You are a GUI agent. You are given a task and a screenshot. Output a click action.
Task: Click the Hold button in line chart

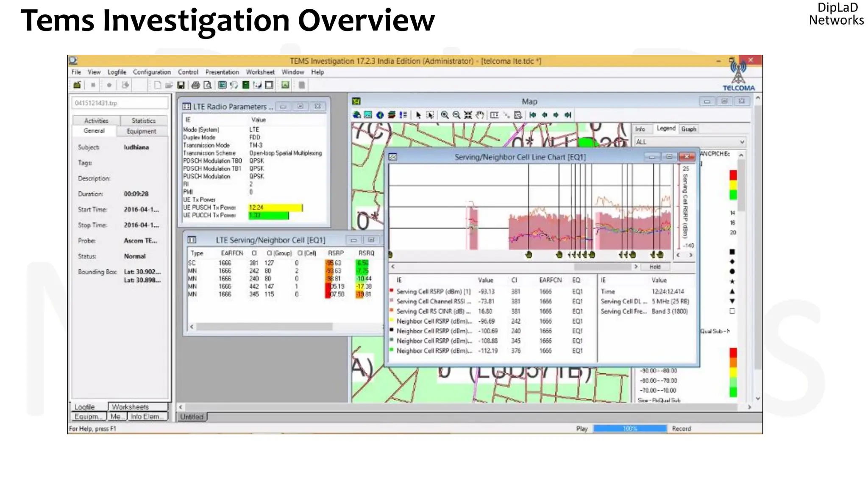(x=655, y=267)
